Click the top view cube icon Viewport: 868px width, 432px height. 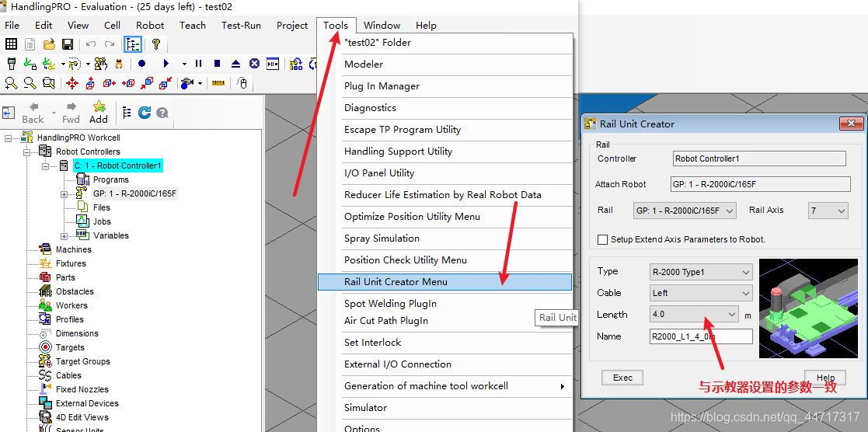tap(90, 84)
